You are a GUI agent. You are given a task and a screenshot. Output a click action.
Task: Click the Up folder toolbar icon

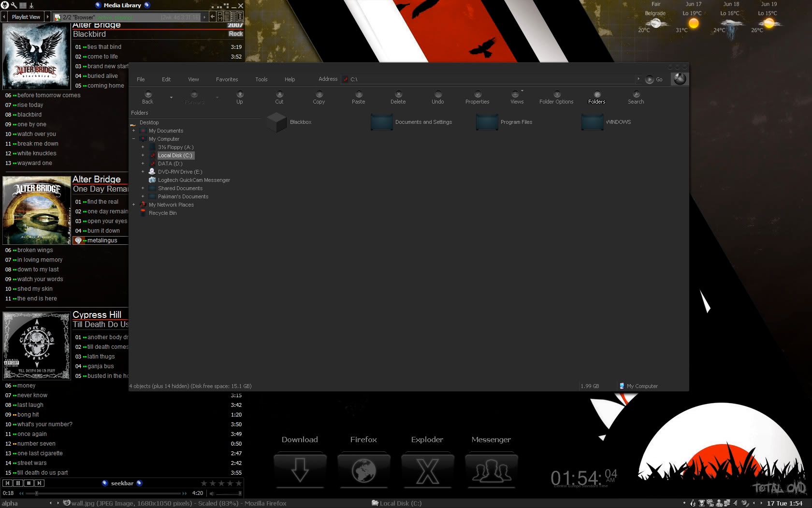(240, 97)
